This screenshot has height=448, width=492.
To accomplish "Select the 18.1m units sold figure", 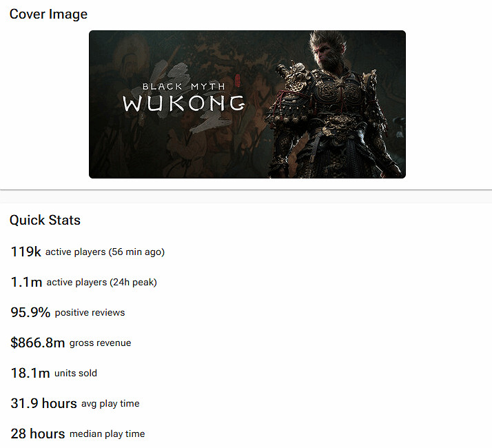I will pos(30,373).
